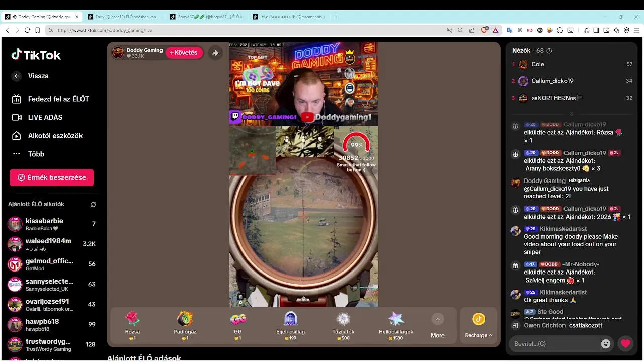This screenshot has height=362, width=644.
Task: Click the Vissza back arrow icon
Action: click(x=17, y=76)
